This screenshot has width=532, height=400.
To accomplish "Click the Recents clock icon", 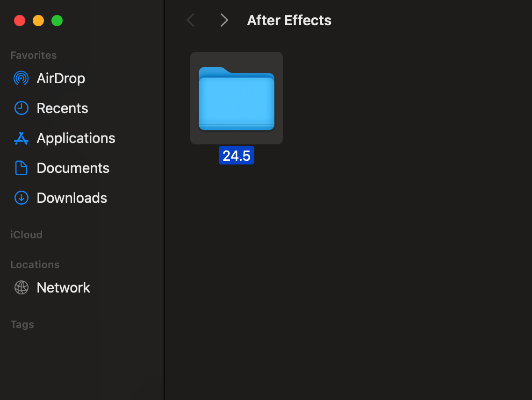I will [x=22, y=108].
